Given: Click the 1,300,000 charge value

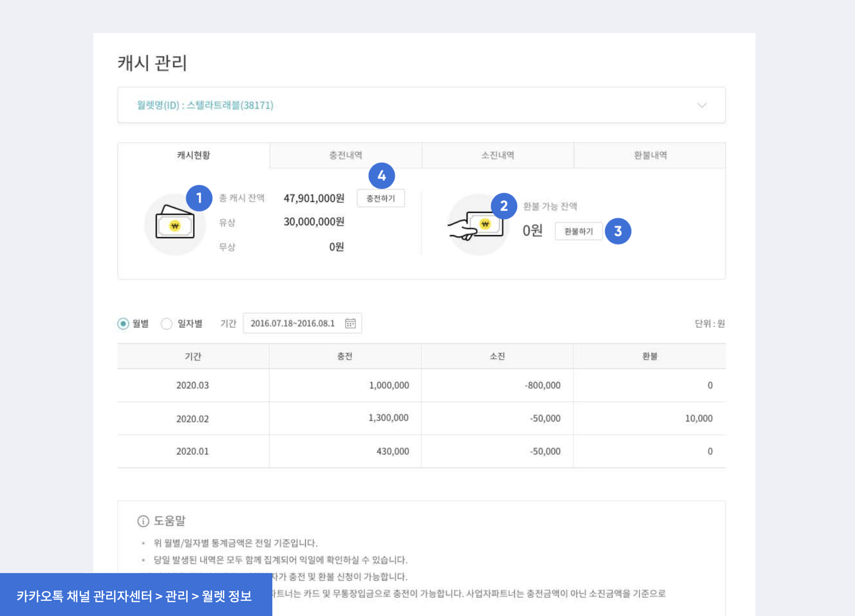Looking at the screenshot, I should click(x=389, y=418).
